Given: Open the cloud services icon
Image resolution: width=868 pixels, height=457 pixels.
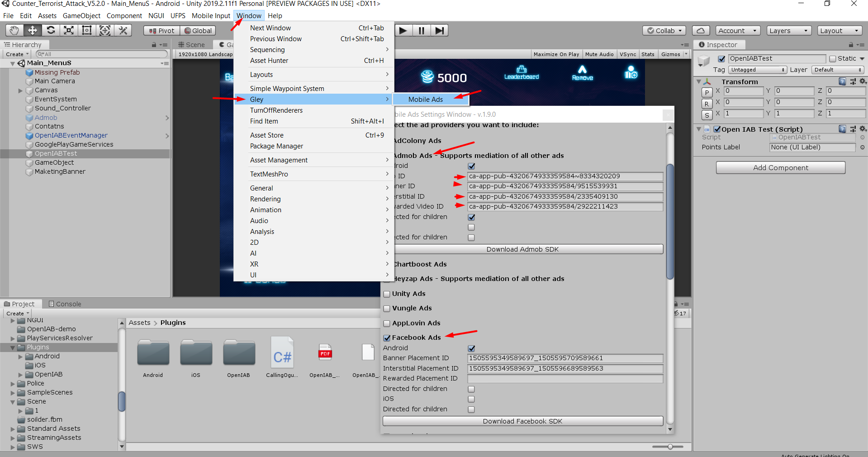Looking at the screenshot, I should [x=700, y=31].
